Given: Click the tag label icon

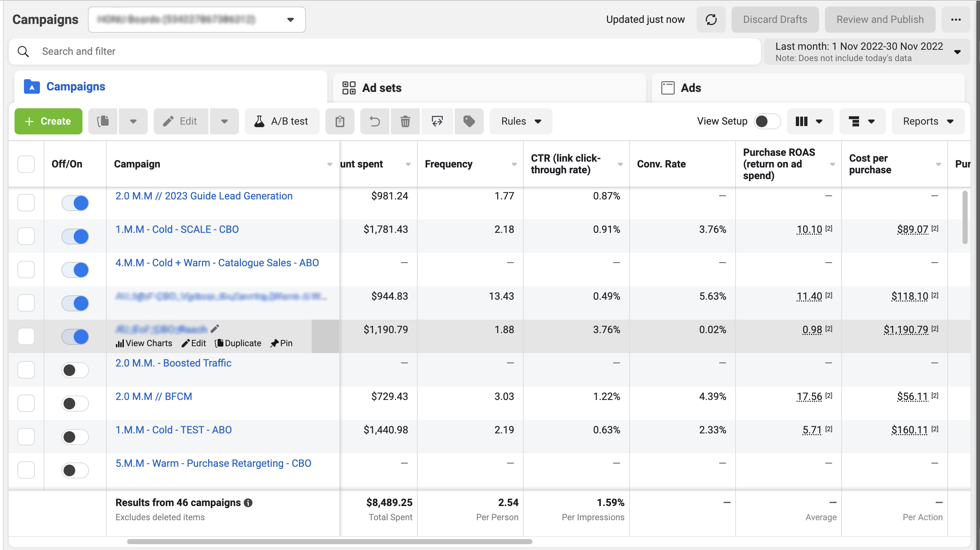Looking at the screenshot, I should click(469, 121).
